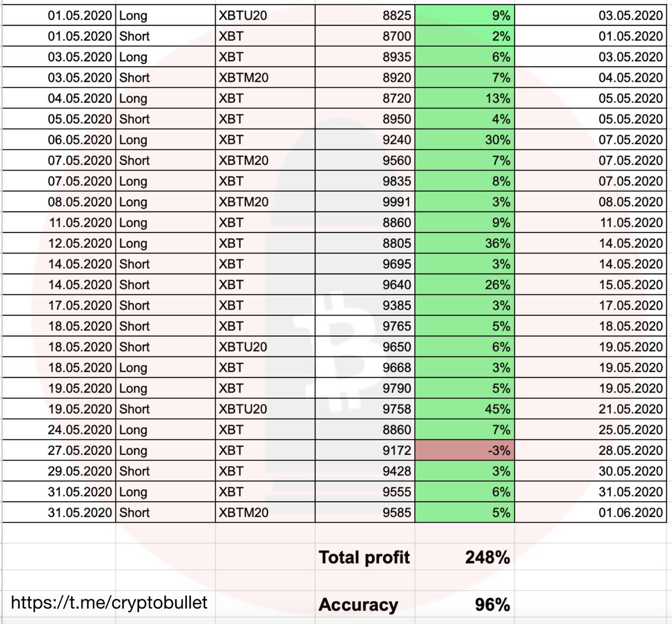The width and height of the screenshot is (672, 624).
Task: Click the red -3% loss cell
Action: pos(465,450)
